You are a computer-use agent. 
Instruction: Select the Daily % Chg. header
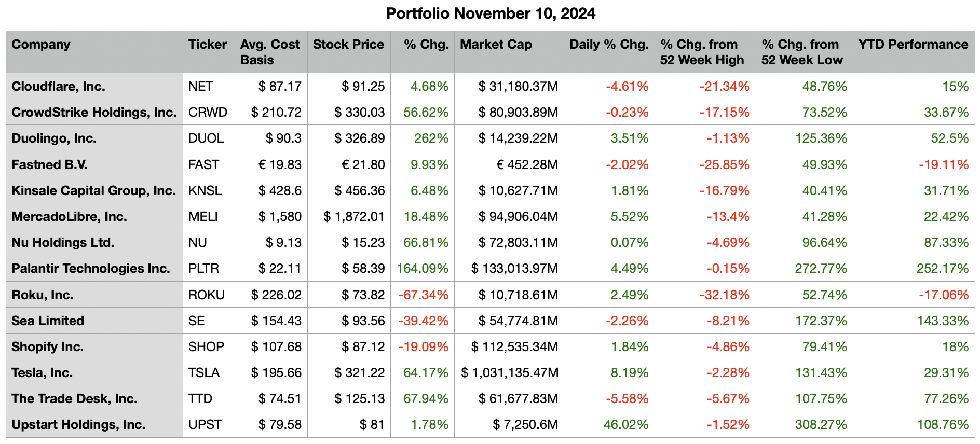[609, 45]
